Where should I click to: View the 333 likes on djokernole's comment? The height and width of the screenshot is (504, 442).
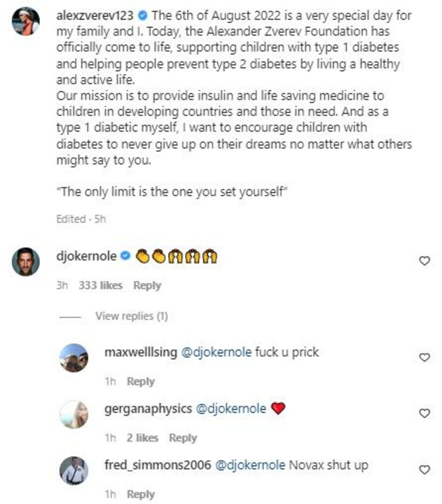click(x=100, y=286)
